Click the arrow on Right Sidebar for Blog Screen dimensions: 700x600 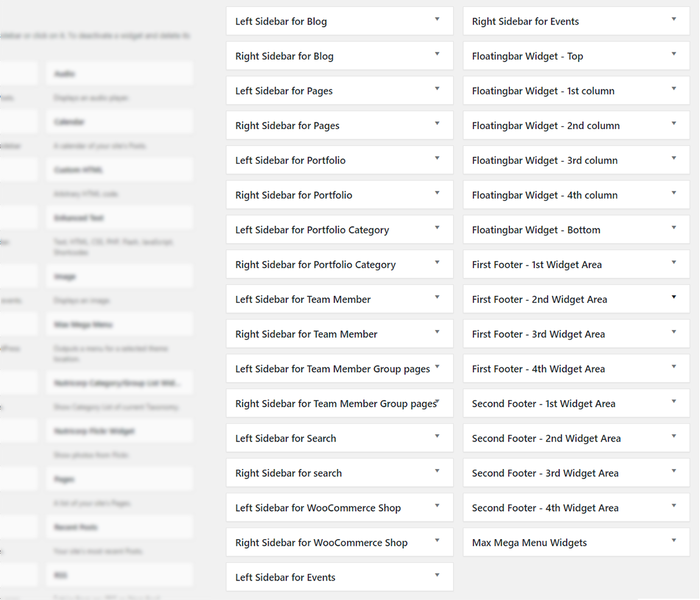pyautogui.click(x=437, y=54)
